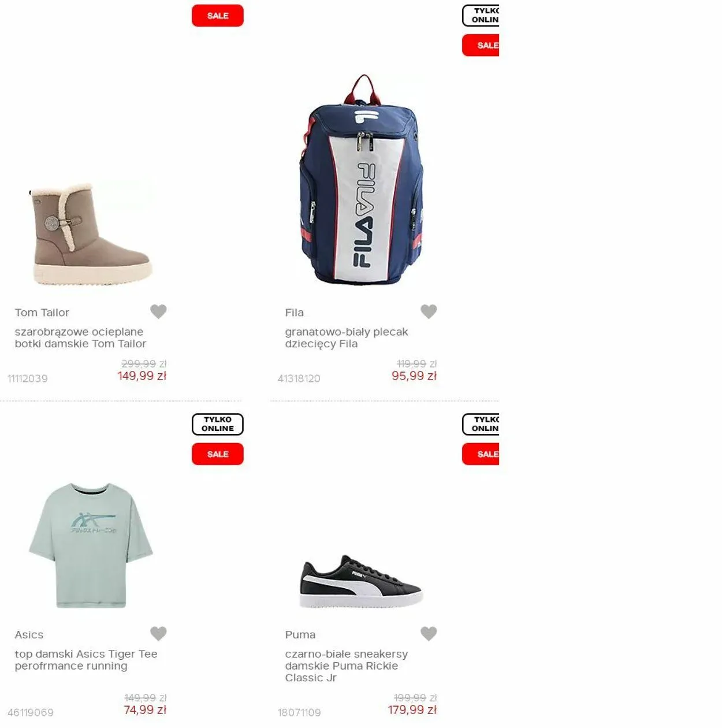
Task: Save Puma sneakers via heart icon
Action: (429, 634)
